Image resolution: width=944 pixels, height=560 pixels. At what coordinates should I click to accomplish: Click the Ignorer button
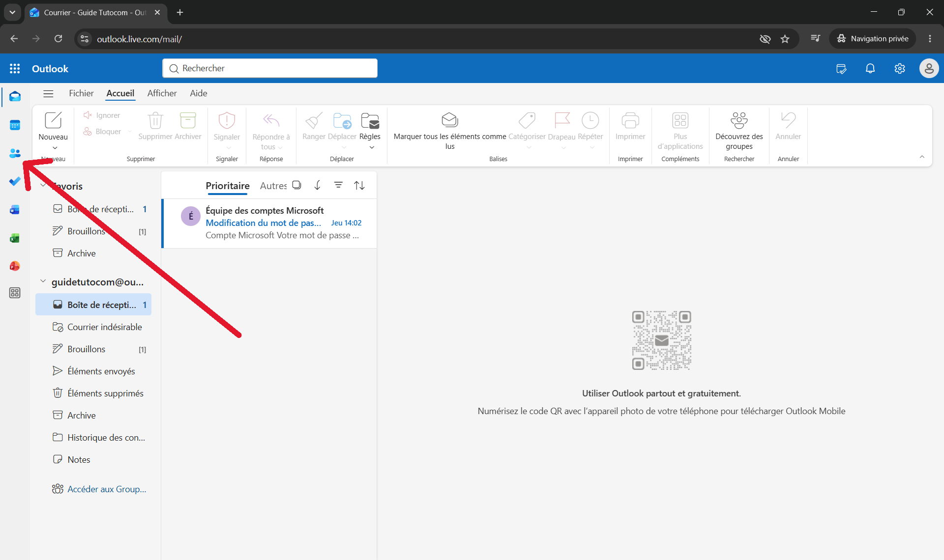click(102, 115)
